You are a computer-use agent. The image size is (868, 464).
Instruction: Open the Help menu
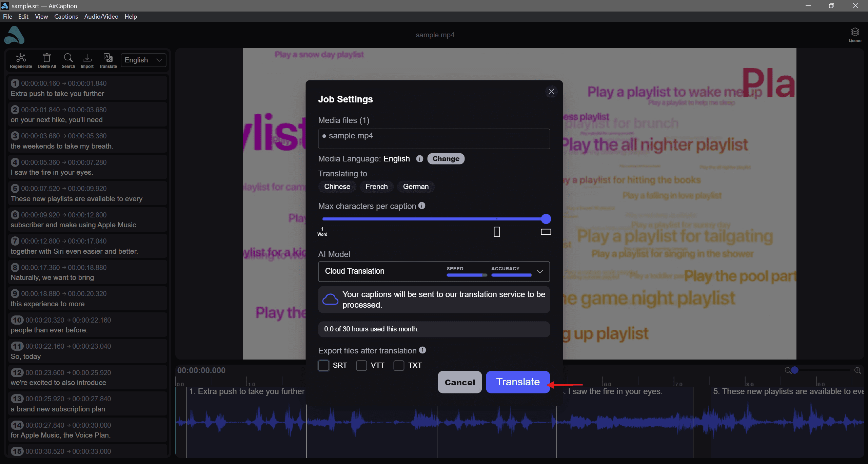click(x=131, y=17)
